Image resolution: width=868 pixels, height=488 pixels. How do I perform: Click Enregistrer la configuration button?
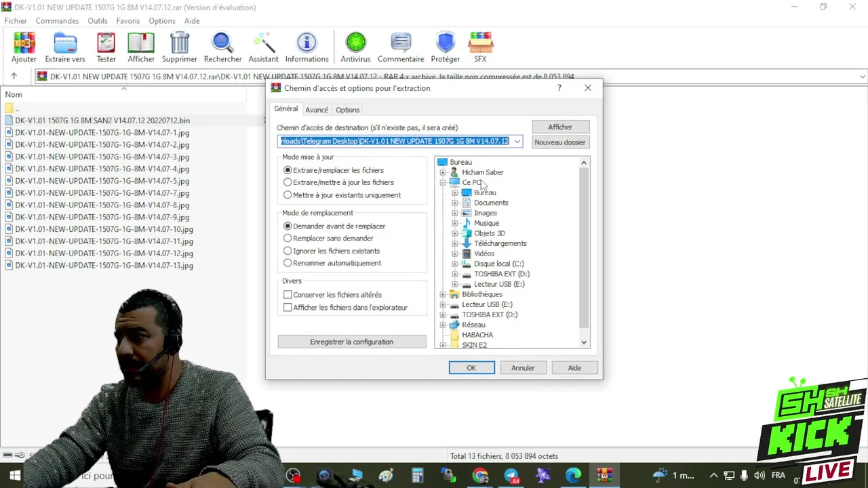point(351,342)
